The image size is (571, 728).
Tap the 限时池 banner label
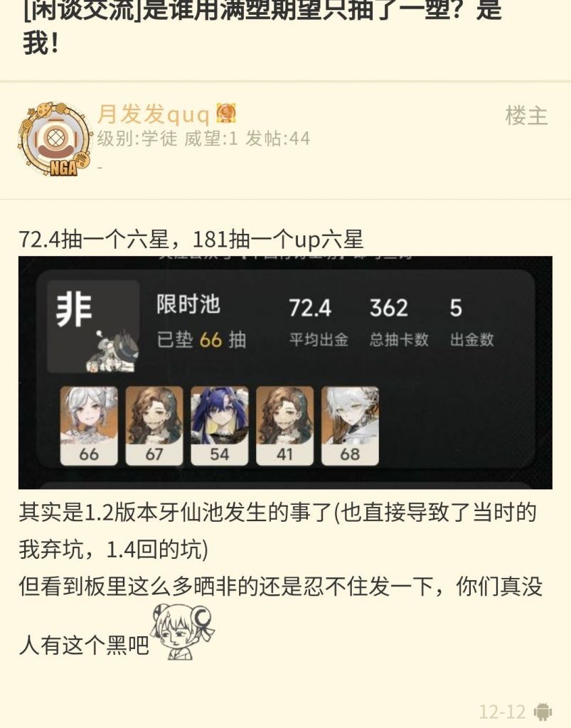188,304
